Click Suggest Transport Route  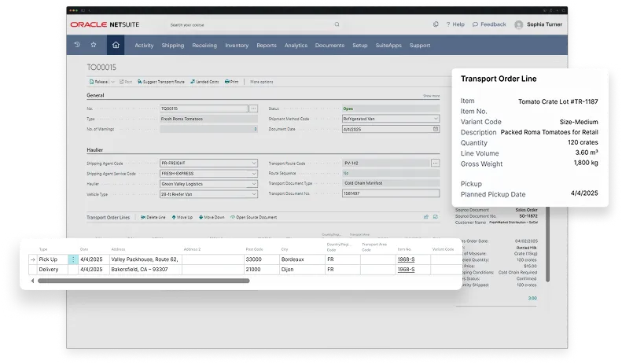pyautogui.click(x=160, y=82)
